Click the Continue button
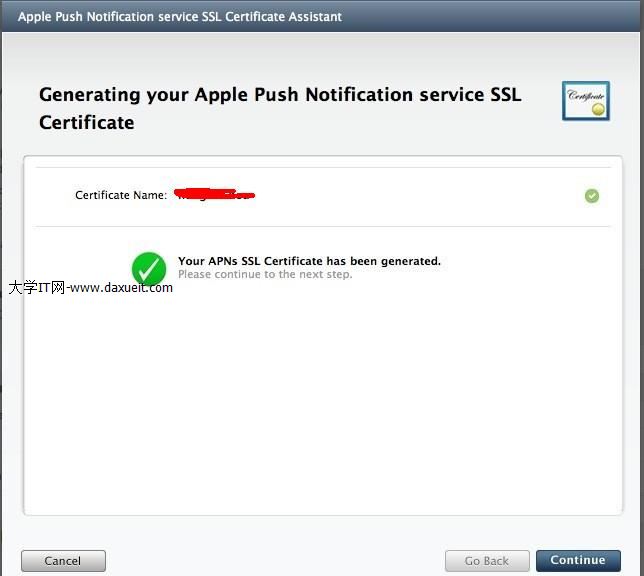Image resolution: width=644 pixels, height=576 pixels. 578,560
